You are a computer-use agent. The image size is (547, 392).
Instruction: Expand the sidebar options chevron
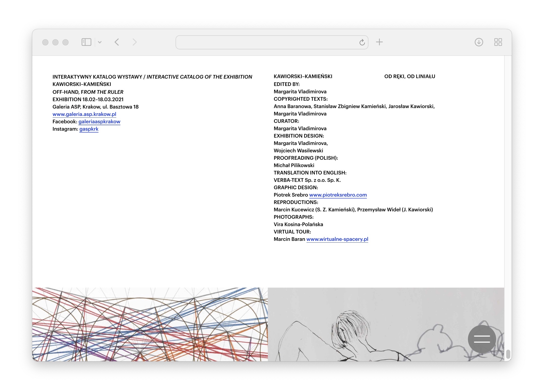[100, 42]
